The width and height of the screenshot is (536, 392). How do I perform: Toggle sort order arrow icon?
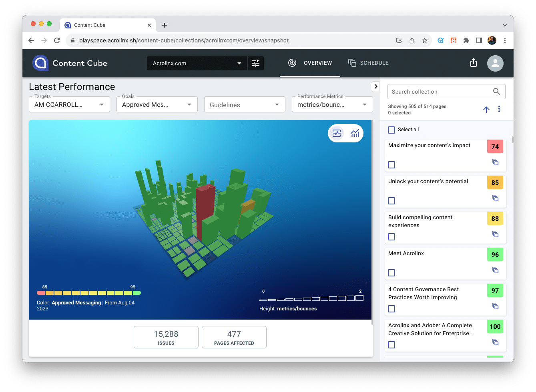486,109
